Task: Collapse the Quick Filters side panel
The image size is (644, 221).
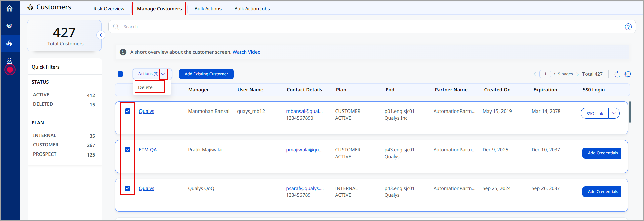Action: [101, 35]
